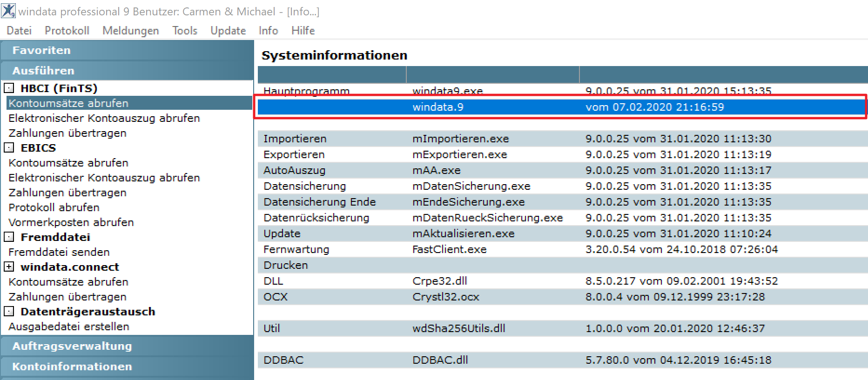The height and width of the screenshot is (380, 868).
Task: Open the Protokoll menu
Action: pyautogui.click(x=67, y=31)
